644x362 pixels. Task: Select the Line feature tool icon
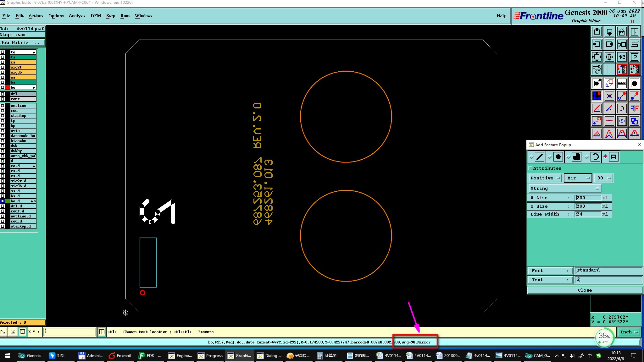540,157
